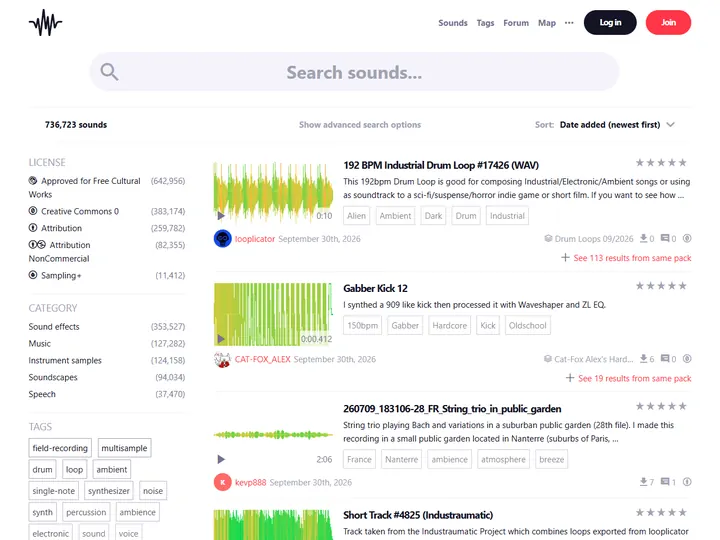Open the Short Track #4825 waveform thumbnail
720x540 pixels.
274,524
